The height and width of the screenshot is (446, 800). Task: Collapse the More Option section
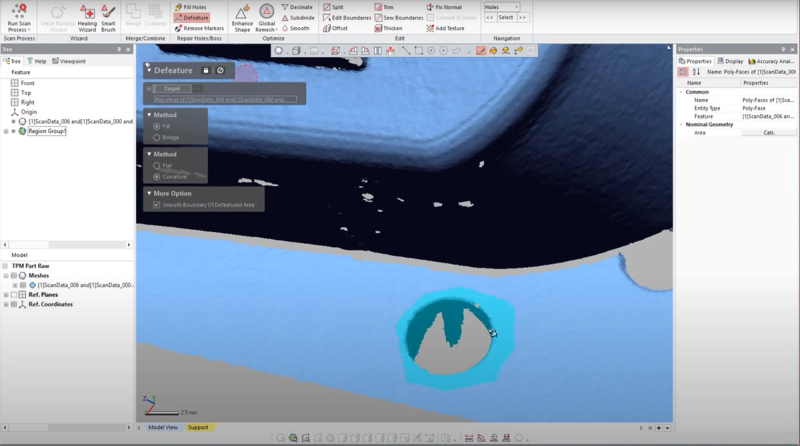tap(149, 193)
